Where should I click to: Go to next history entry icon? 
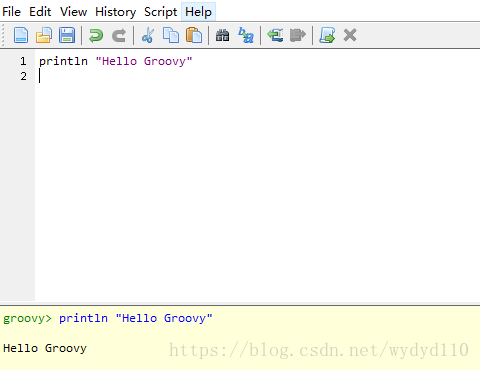click(x=298, y=35)
